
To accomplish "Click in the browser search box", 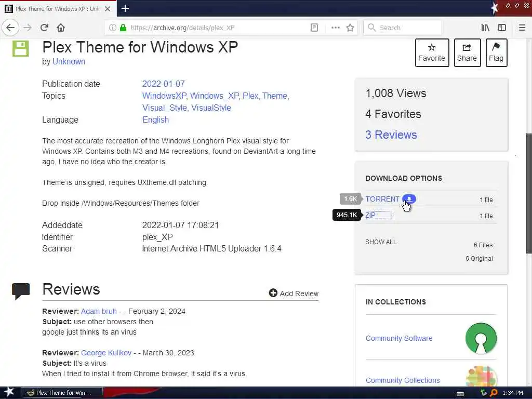I will (403, 28).
